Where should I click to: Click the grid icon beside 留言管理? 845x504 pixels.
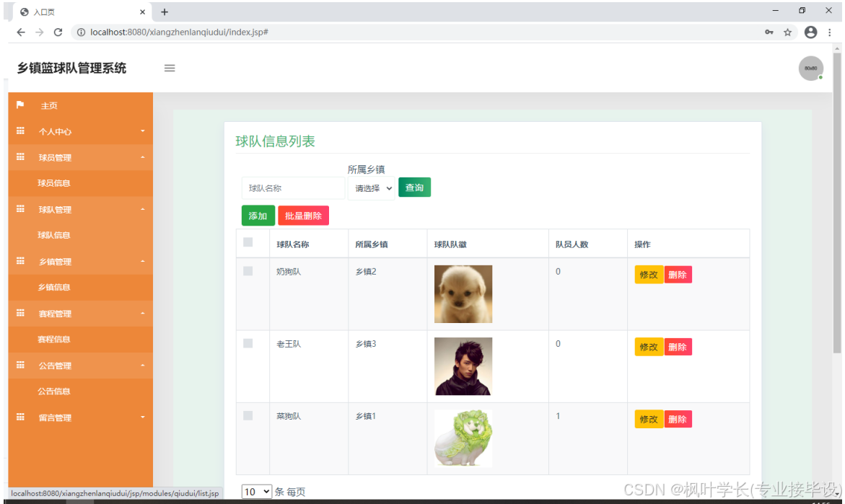pyautogui.click(x=20, y=417)
